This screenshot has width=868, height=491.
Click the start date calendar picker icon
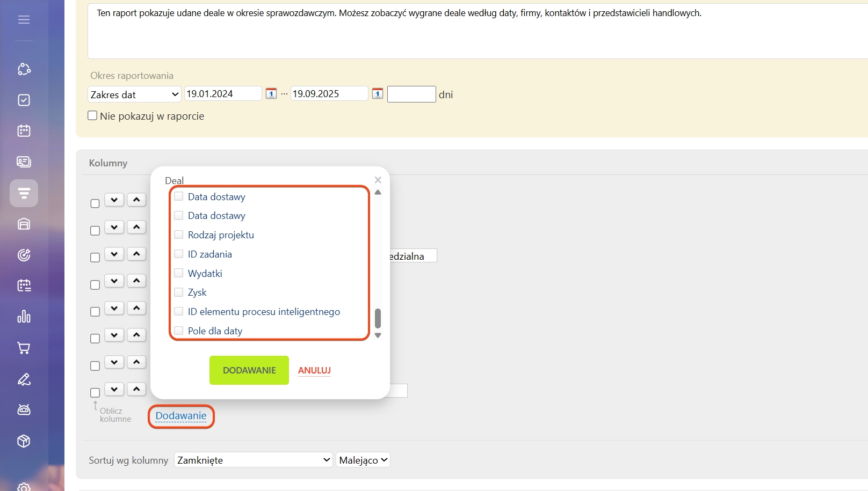271,94
